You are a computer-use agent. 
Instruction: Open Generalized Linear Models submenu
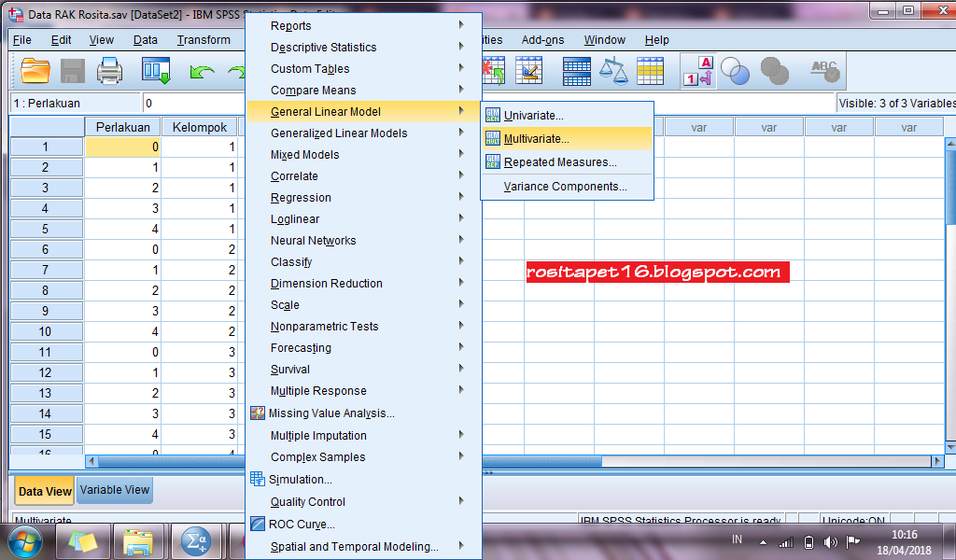364,133
